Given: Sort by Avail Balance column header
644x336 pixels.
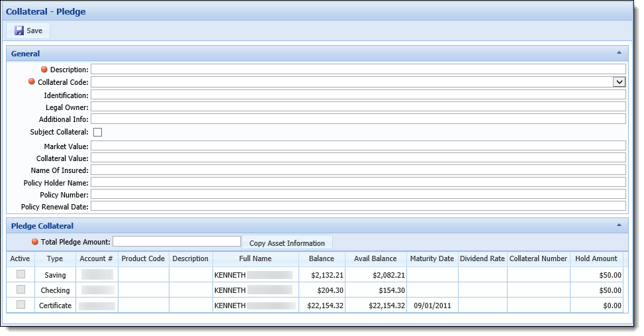Looking at the screenshot, I should [x=375, y=258].
